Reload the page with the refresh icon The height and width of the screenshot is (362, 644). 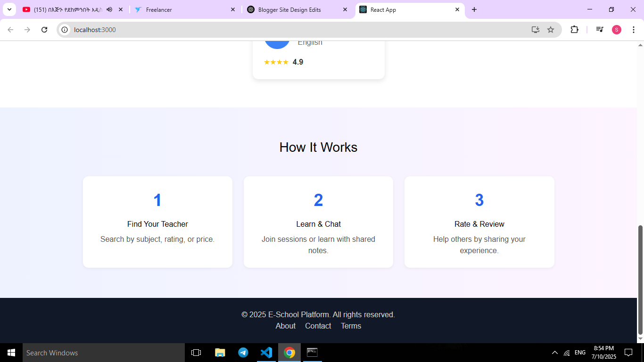coord(44,30)
